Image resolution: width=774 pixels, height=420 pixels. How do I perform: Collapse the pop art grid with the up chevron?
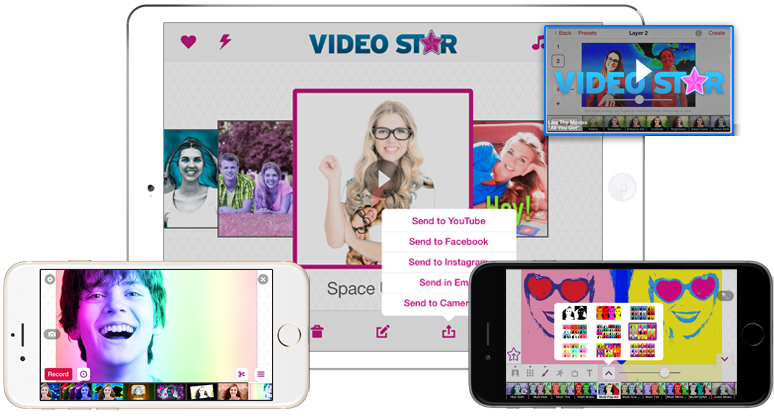point(608,373)
